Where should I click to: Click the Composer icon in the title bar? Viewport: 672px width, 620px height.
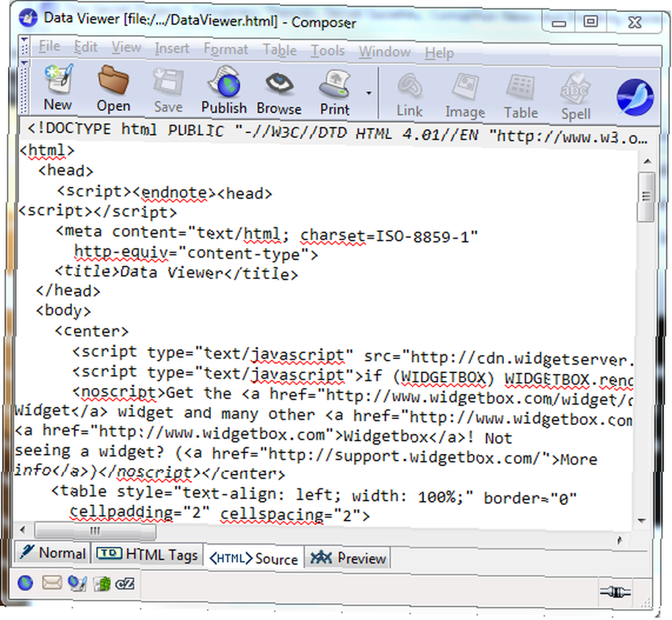pyautogui.click(x=28, y=18)
